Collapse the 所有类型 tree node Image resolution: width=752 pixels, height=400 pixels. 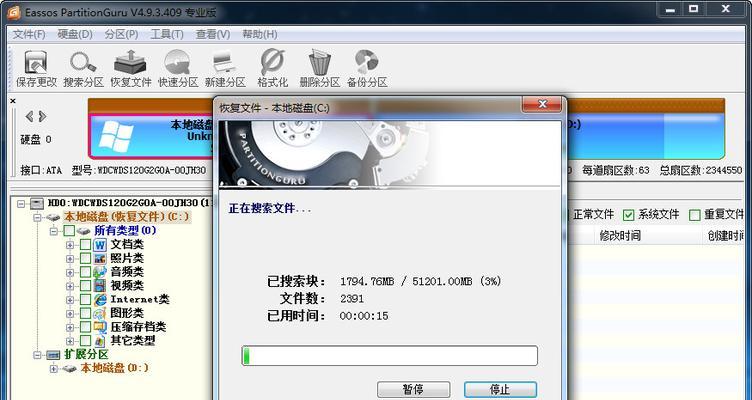pos(54,231)
